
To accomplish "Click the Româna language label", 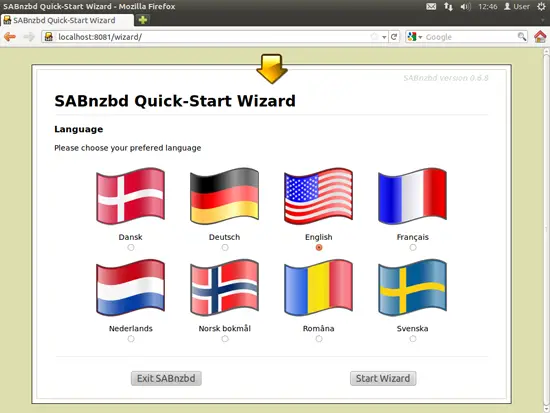I will coord(318,328).
